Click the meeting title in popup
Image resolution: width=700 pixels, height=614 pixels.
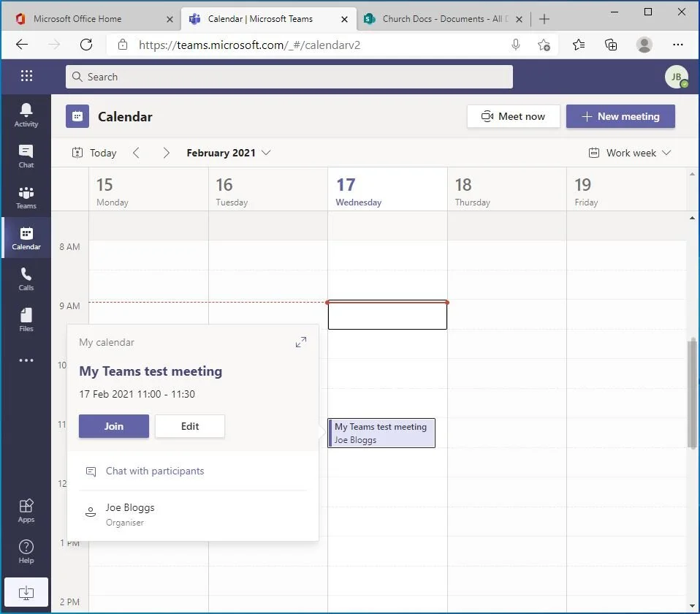[151, 371]
